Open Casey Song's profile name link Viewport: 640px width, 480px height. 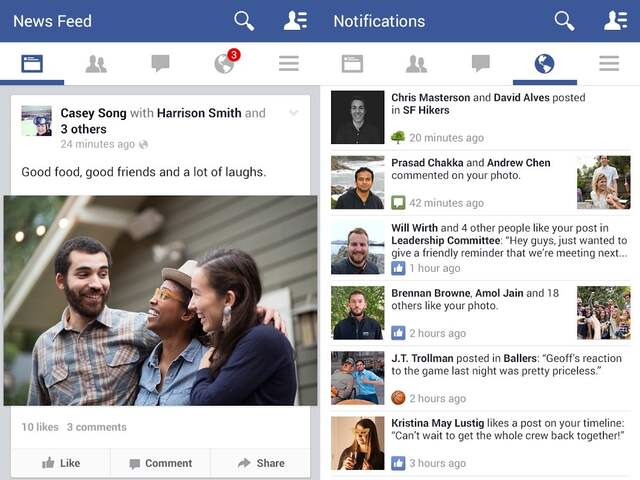93,113
